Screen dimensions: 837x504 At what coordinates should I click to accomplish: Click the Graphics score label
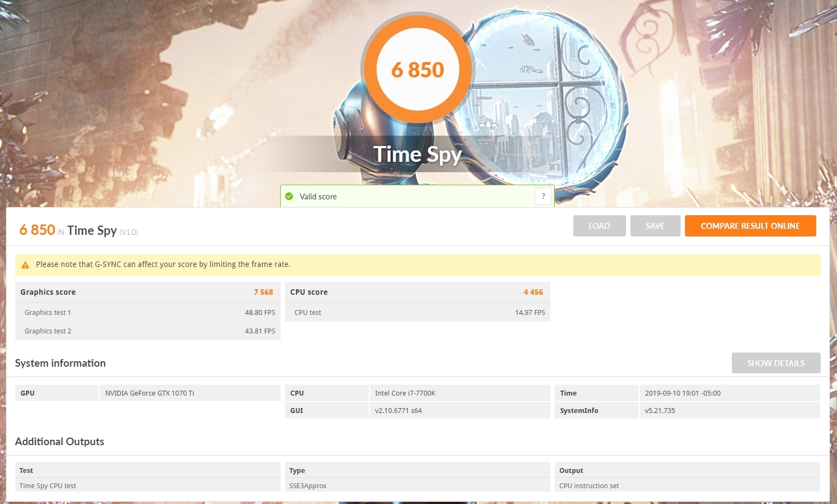click(48, 292)
